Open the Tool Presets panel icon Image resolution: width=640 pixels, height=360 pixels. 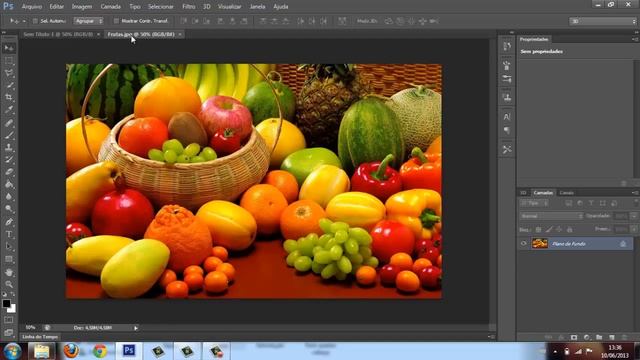507,149
